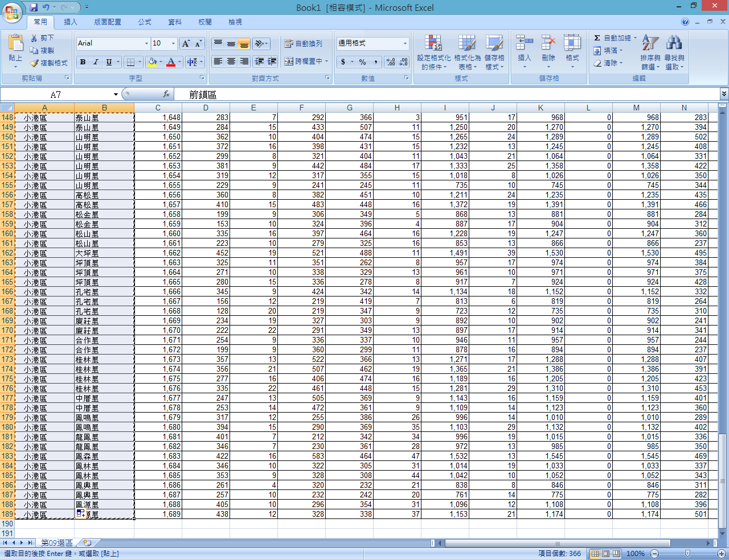Toggle Italic formatting
The height and width of the screenshot is (560, 729).
[x=96, y=62]
